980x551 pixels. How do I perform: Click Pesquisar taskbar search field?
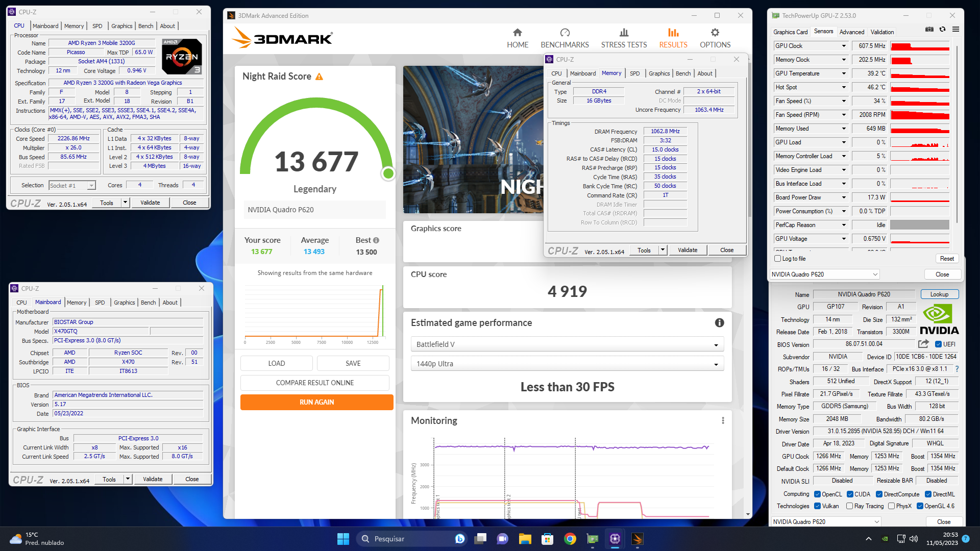411,539
